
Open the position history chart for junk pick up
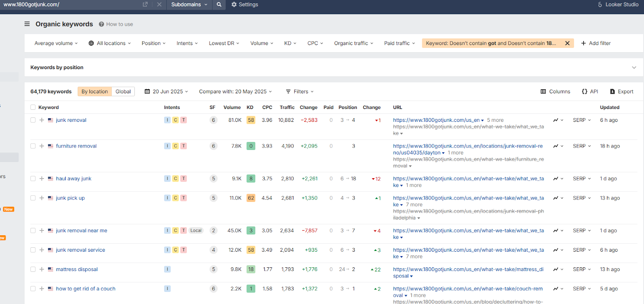558,198
